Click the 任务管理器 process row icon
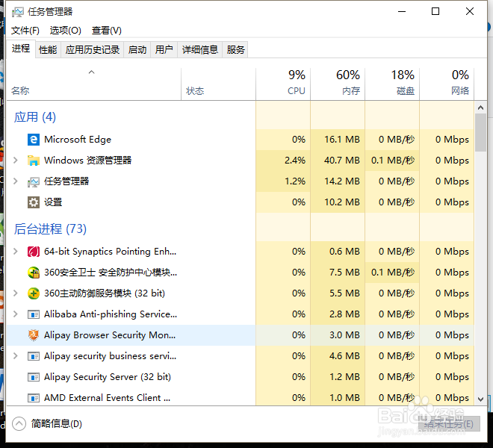The width and height of the screenshot is (493, 448). (x=34, y=181)
